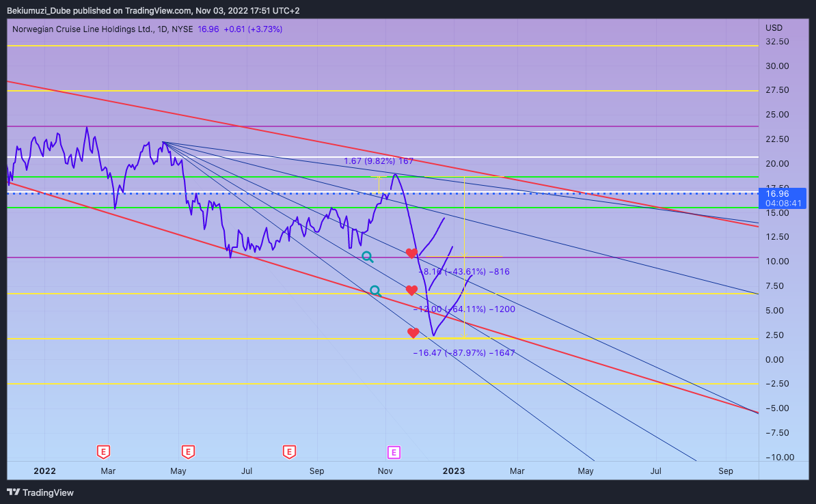Viewport: 816px width, 504px height.
Task: Click the red earnings E marker before Sep 2022
Action: tap(289, 451)
